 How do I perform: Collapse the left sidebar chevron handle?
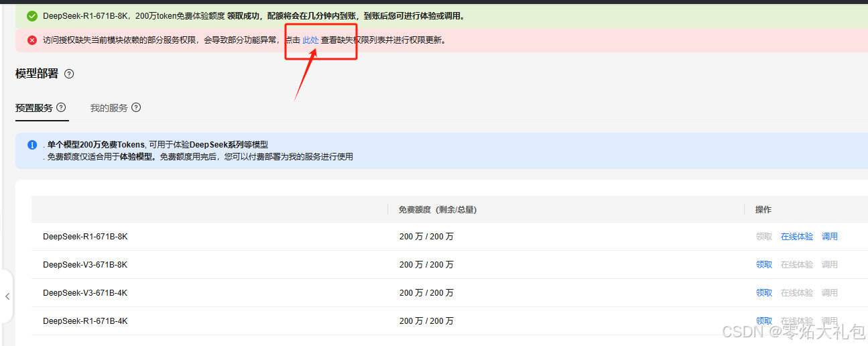(x=7, y=296)
